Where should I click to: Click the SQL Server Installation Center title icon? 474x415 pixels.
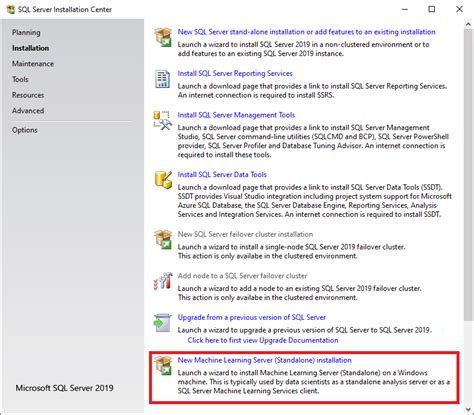[x=11, y=9]
